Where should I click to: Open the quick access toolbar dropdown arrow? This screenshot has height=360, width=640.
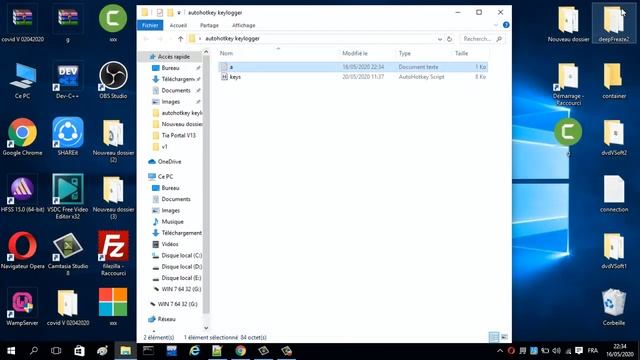click(x=179, y=13)
